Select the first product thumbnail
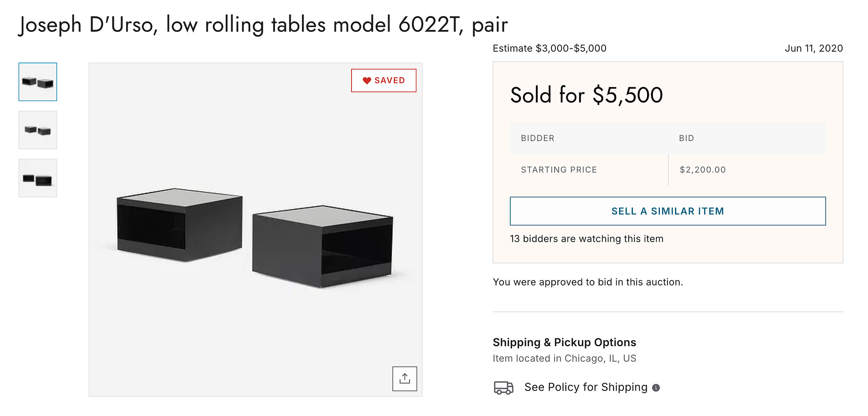Image resolution: width=868 pixels, height=416 pixels. point(38,82)
